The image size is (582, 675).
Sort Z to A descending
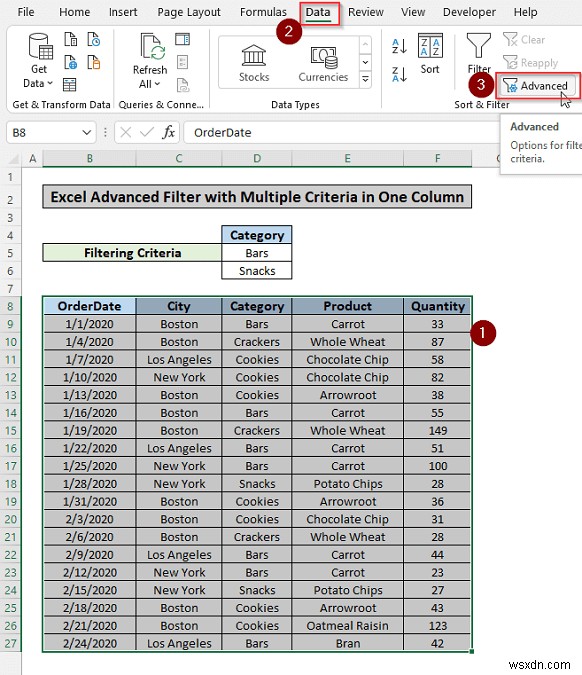(399, 74)
